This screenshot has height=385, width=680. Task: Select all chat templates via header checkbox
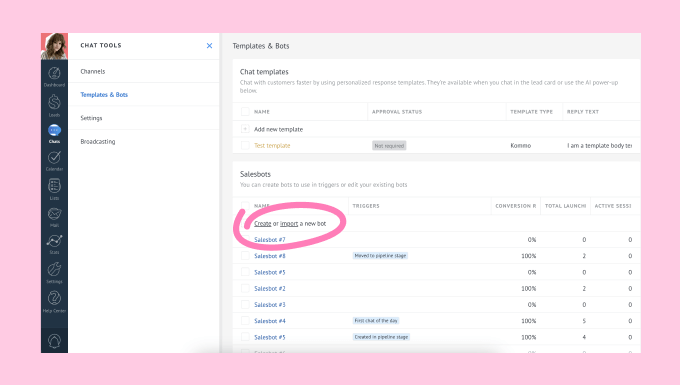[x=245, y=111]
